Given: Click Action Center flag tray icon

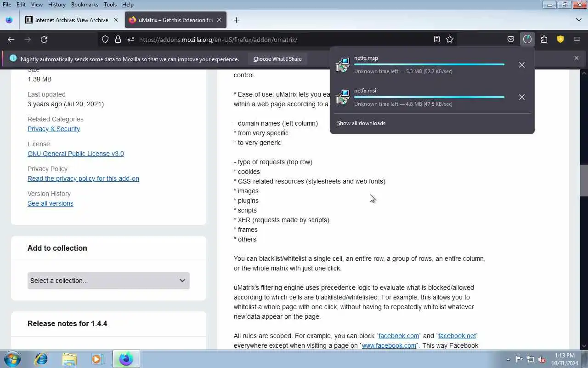Looking at the screenshot, I should pyautogui.click(x=519, y=360).
